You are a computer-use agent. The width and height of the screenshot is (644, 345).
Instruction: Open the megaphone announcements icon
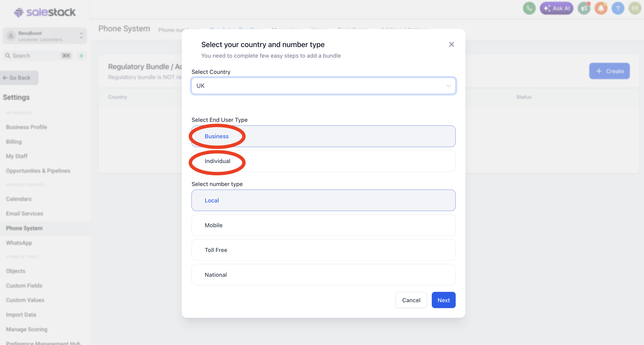point(584,9)
